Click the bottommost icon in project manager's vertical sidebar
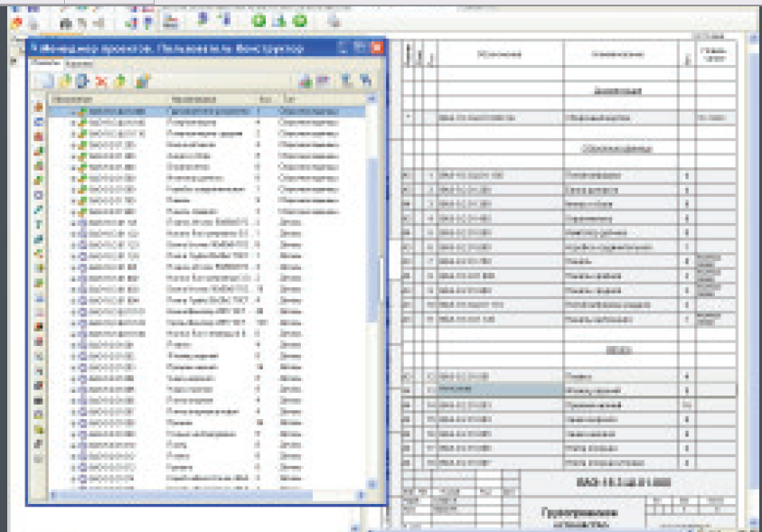Viewport: 762px width, 532px height. tap(39, 459)
